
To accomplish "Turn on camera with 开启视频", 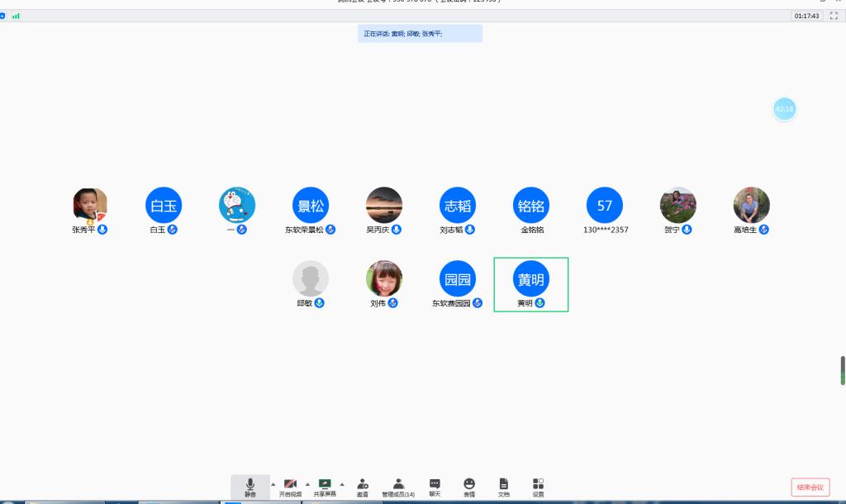I will point(290,487).
